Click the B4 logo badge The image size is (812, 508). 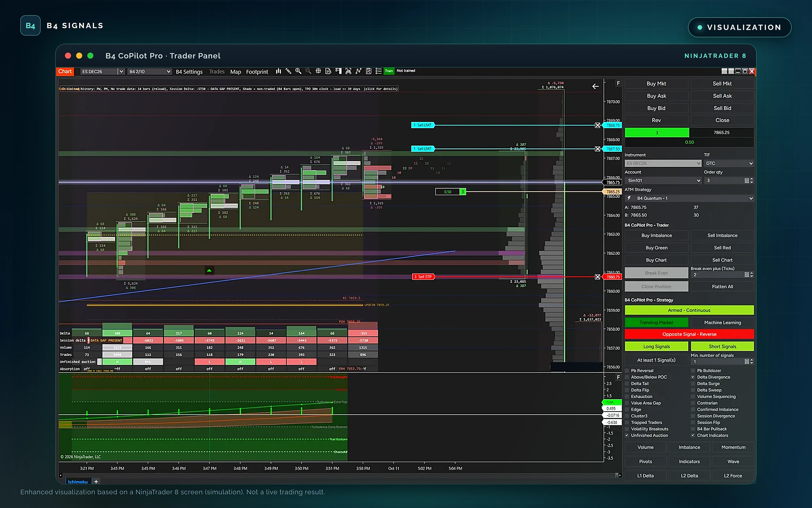(x=30, y=26)
